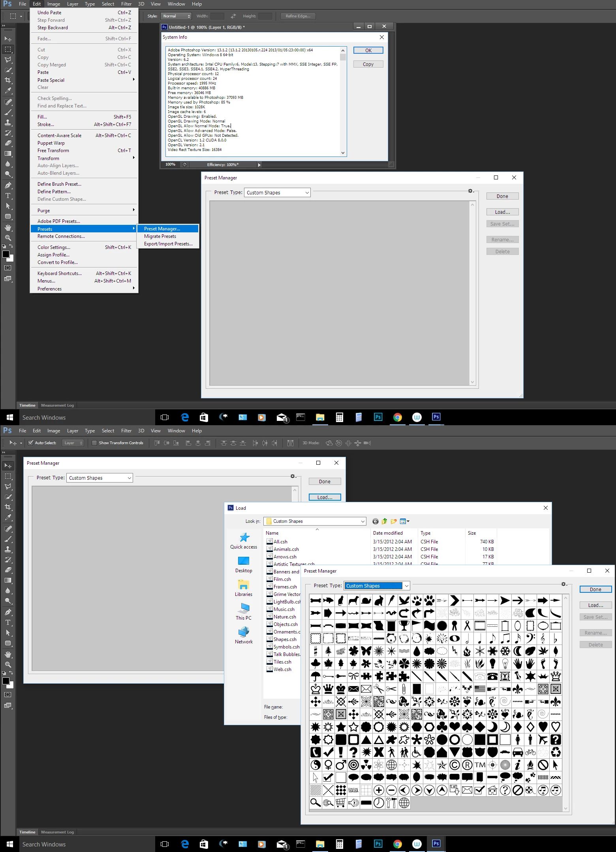Click Load... beside the shape thumbnails grid

(x=595, y=605)
